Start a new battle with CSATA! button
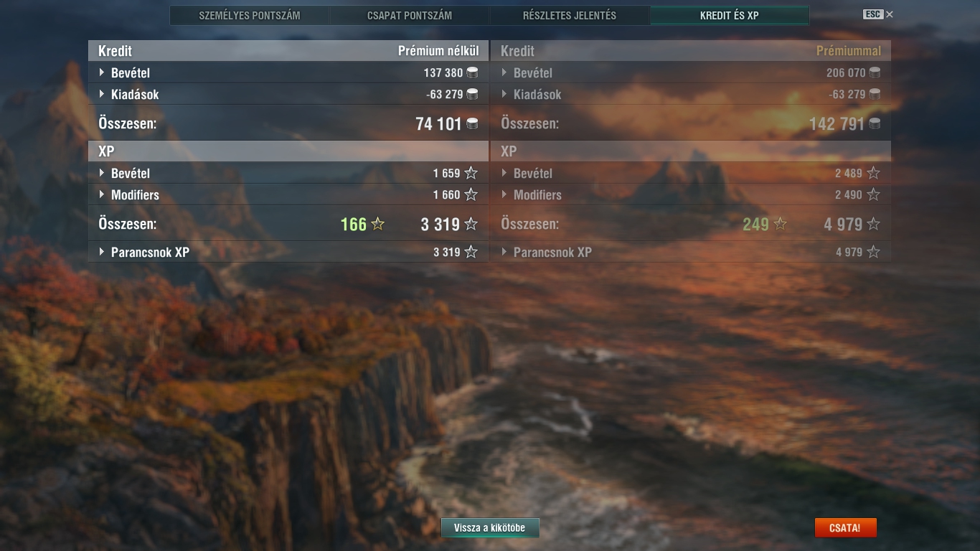This screenshot has width=980, height=551. tap(845, 528)
